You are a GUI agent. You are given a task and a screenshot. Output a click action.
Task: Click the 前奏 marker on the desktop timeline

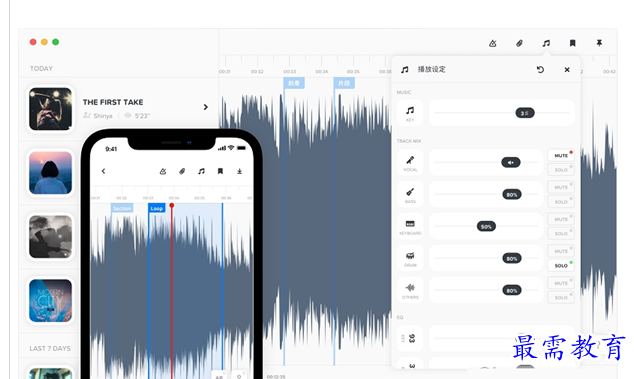294,83
